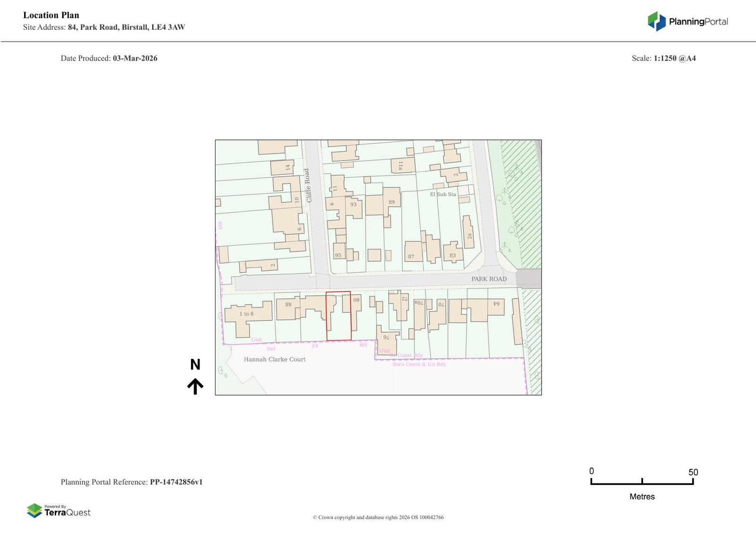
Task: Click the El Sub Sta label
Action: (443, 194)
